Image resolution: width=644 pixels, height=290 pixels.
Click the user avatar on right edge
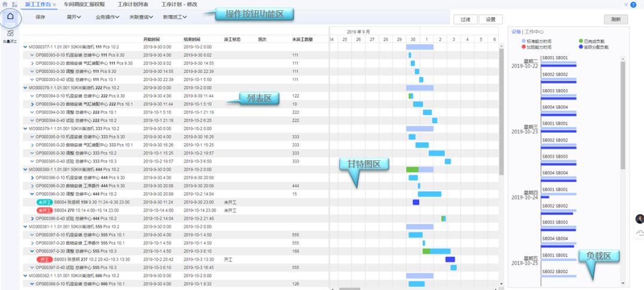coord(639,219)
